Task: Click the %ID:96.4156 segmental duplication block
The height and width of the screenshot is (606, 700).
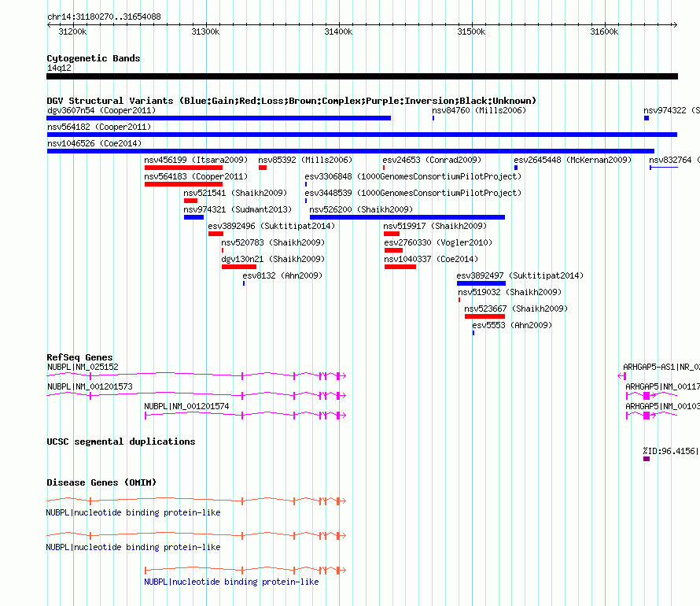Action: (647, 459)
